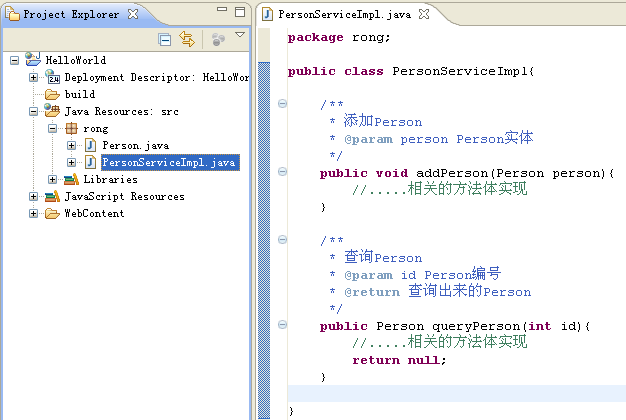Click the Java file icon on editor tab
This screenshot has width=626, height=420.
click(267, 14)
